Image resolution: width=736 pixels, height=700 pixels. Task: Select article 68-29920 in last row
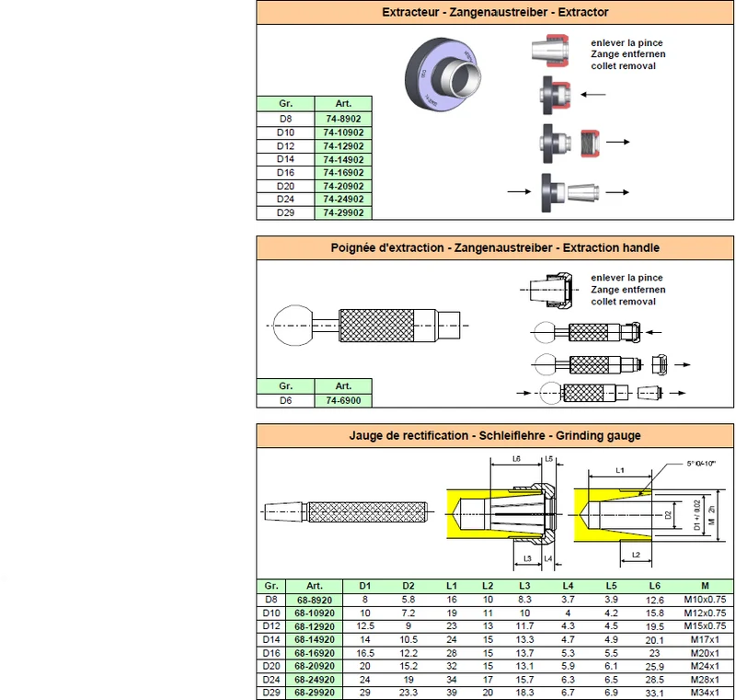[x=314, y=693]
